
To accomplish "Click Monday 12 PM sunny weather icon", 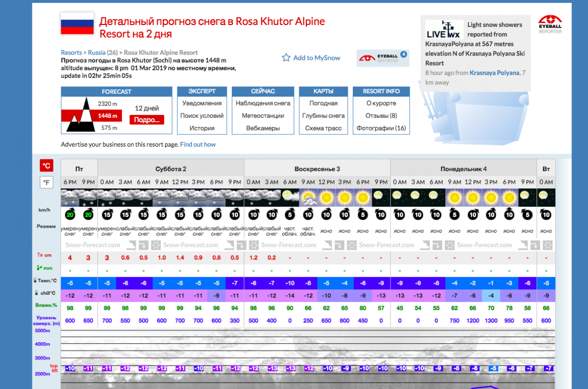I will [x=473, y=198].
